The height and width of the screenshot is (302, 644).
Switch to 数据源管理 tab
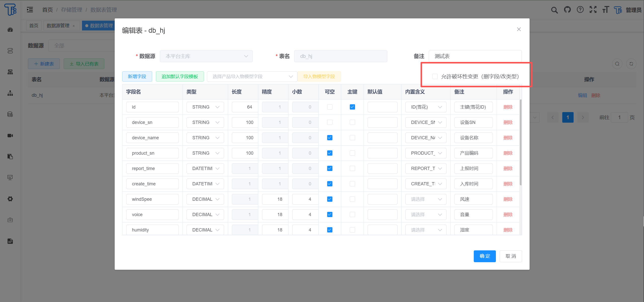(x=58, y=26)
